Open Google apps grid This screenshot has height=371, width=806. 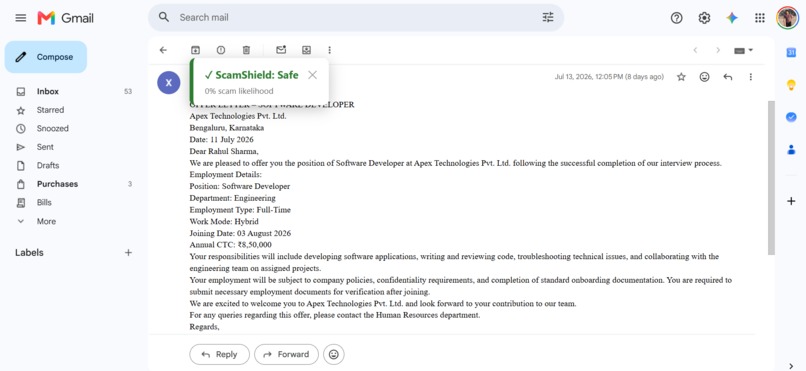click(760, 18)
